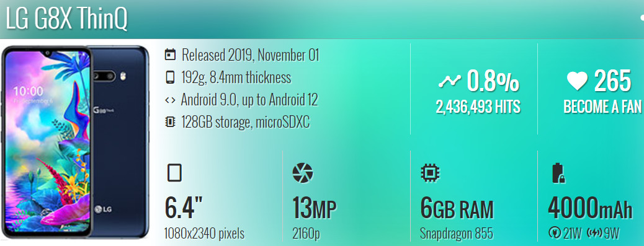
Task: Click BECOME A FAN link
Action: 602,107
